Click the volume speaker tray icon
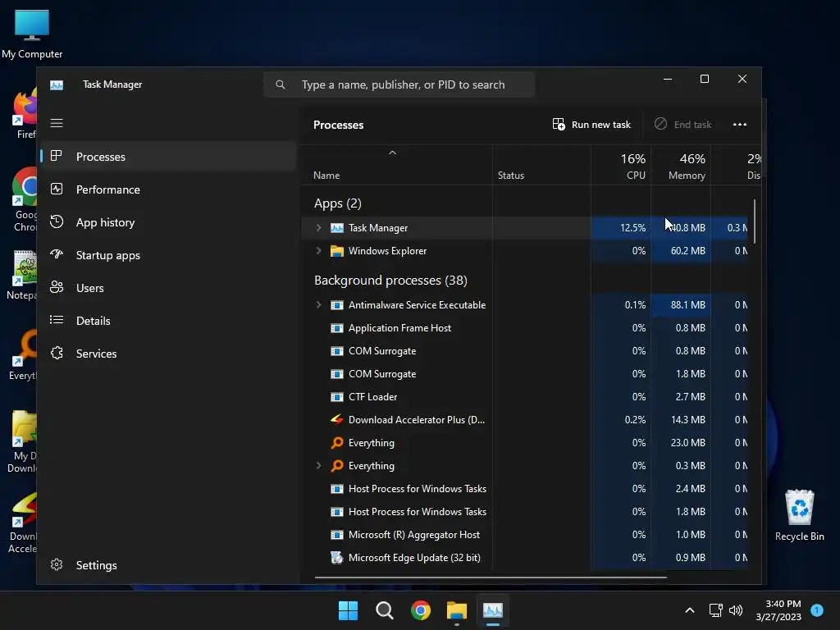Image resolution: width=840 pixels, height=630 pixels. point(736,610)
